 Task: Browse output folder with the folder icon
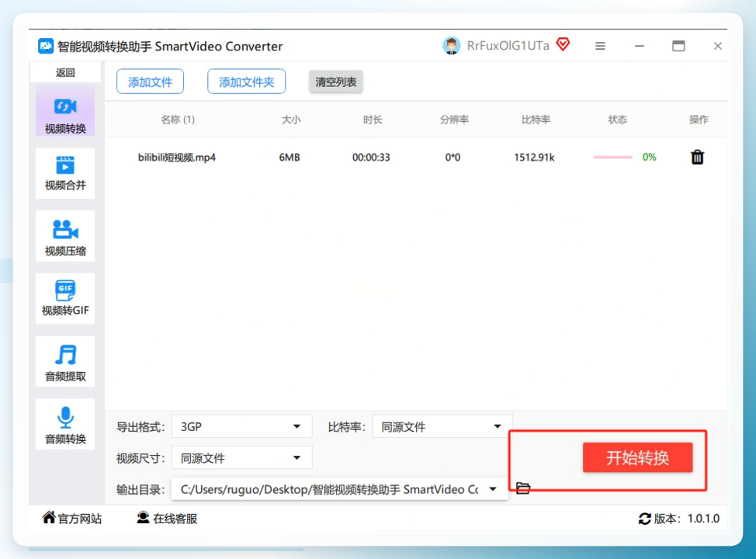point(523,488)
